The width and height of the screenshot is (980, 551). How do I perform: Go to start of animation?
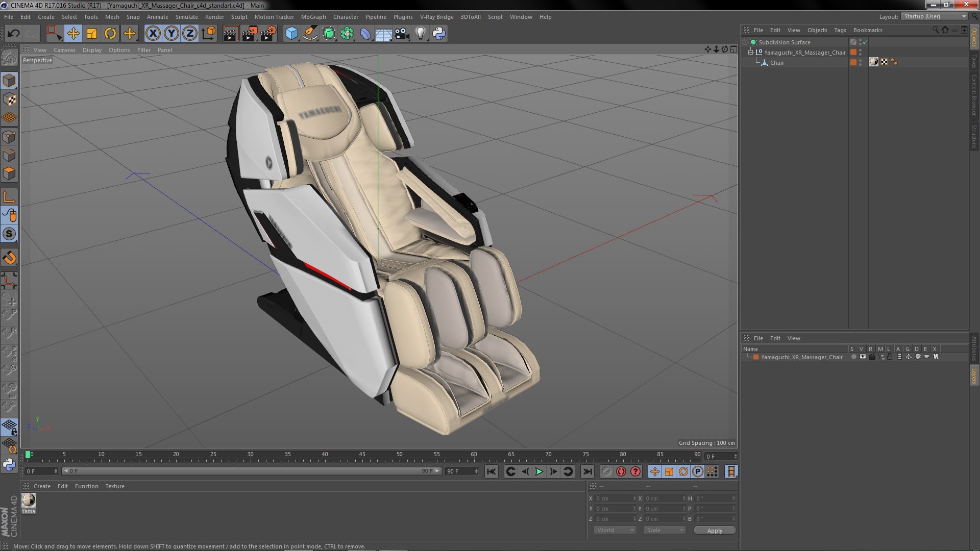pos(491,472)
